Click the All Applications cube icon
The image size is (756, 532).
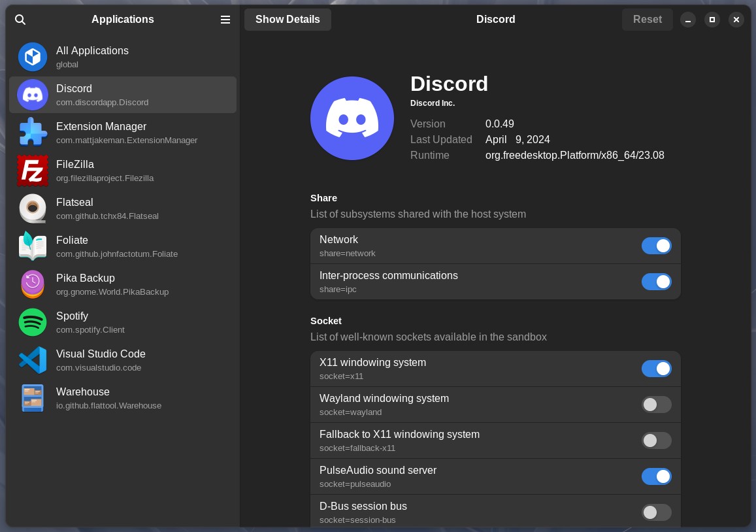pos(33,57)
